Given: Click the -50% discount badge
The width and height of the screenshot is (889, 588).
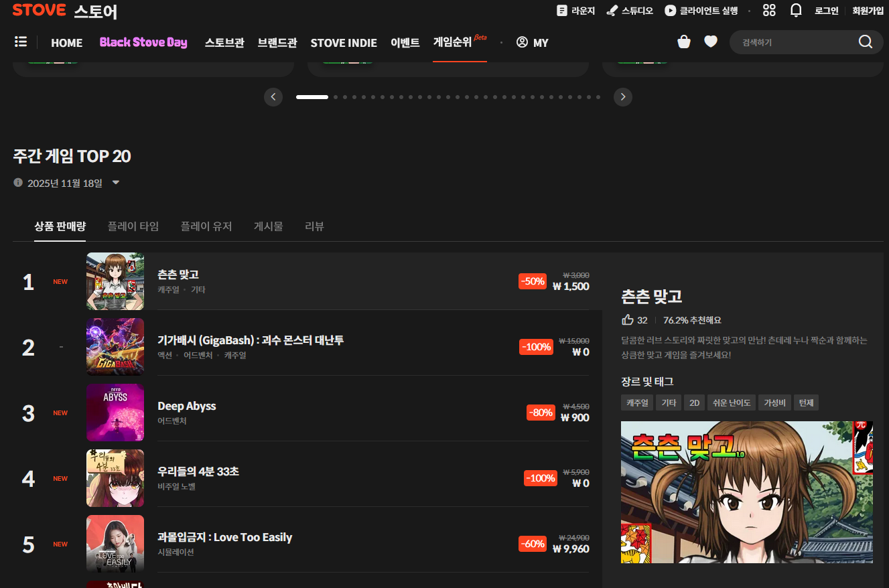Looking at the screenshot, I should [x=533, y=281].
